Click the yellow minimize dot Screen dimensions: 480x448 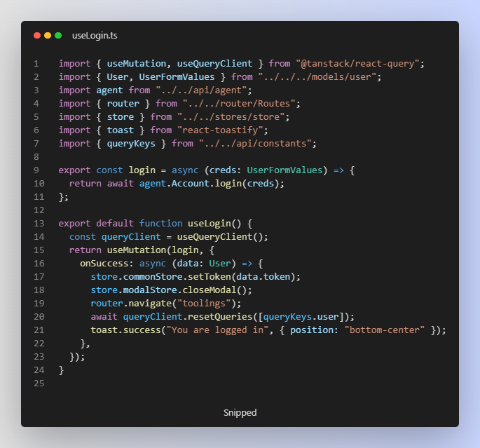click(x=48, y=36)
